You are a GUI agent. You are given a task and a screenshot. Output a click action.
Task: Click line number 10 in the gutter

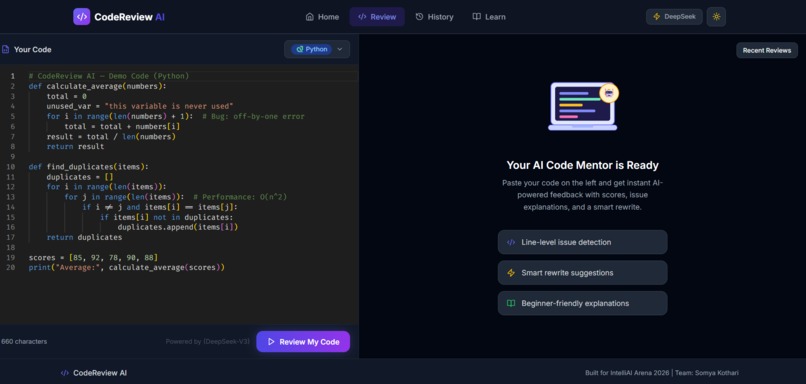(x=11, y=167)
